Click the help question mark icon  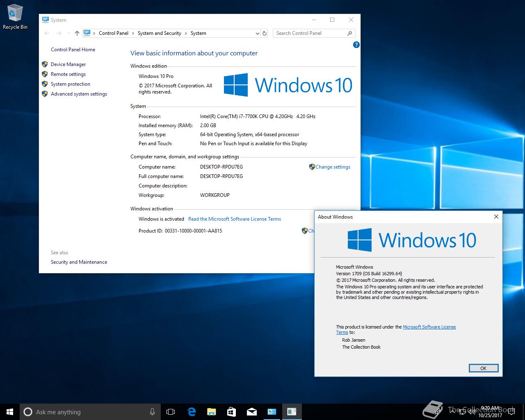pos(356,45)
